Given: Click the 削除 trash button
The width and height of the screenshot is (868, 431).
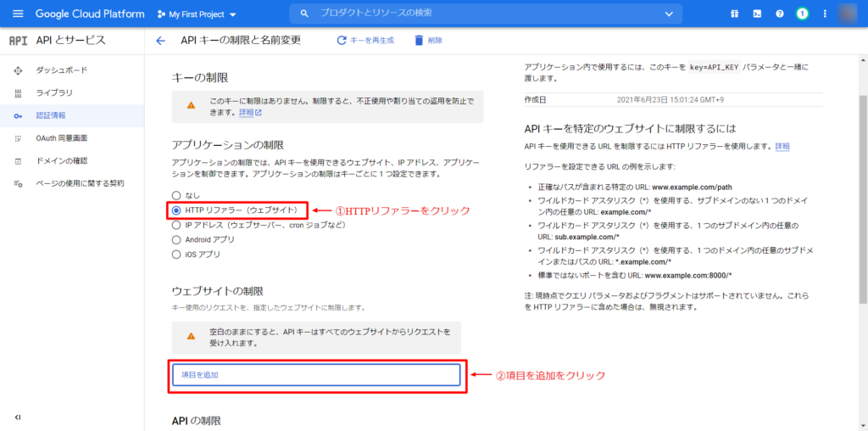Looking at the screenshot, I should tap(428, 41).
